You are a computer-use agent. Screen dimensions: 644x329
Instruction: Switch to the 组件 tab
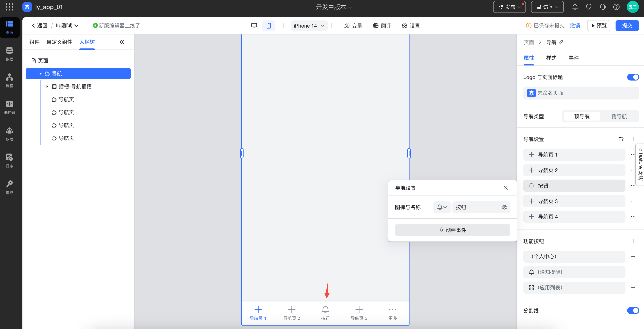tap(34, 42)
